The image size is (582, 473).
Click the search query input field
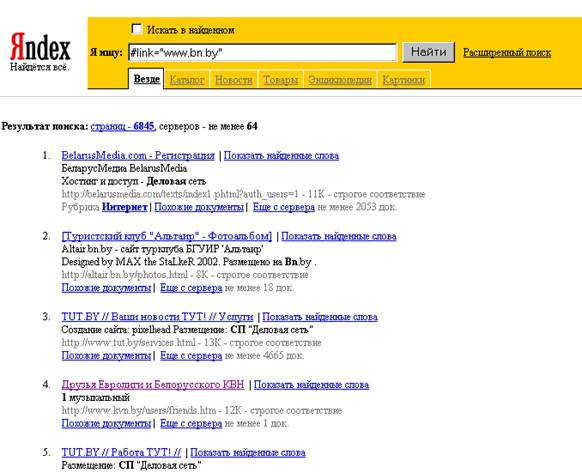pyautogui.click(x=262, y=53)
